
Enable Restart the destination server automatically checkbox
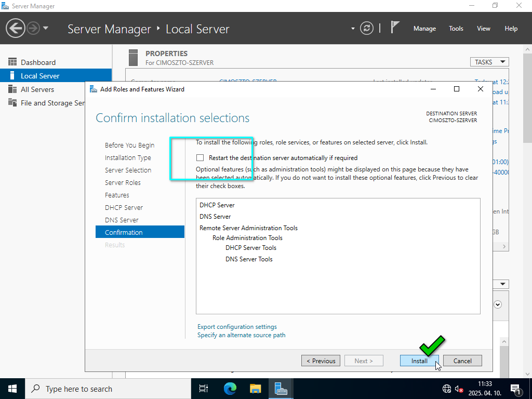click(200, 158)
